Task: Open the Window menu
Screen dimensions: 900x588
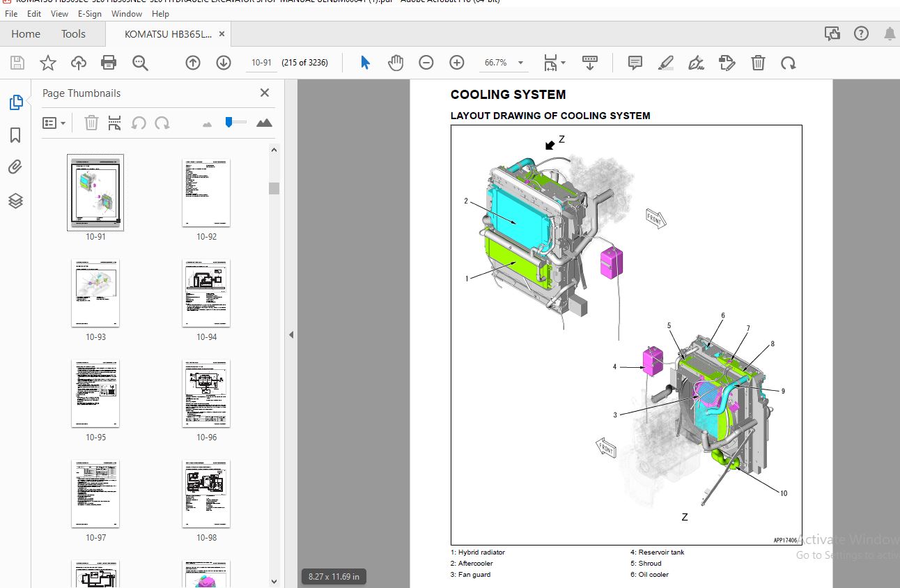Action: 127,13
